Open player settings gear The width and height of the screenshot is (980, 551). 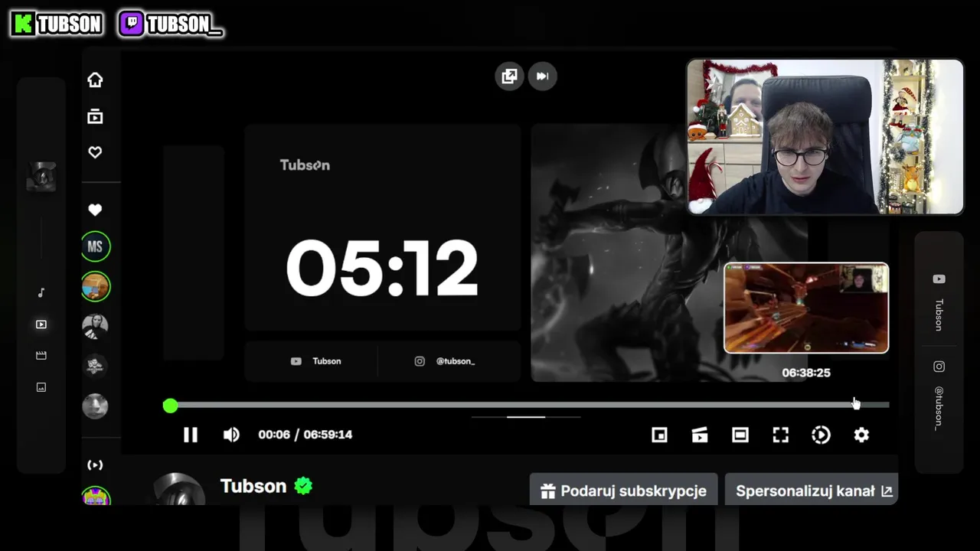pyautogui.click(x=861, y=435)
